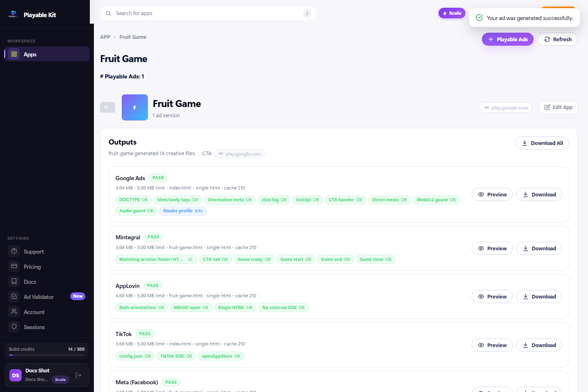Click the TikTok SDK OK tag
The width and height of the screenshot is (588, 392).
pyautogui.click(x=176, y=356)
